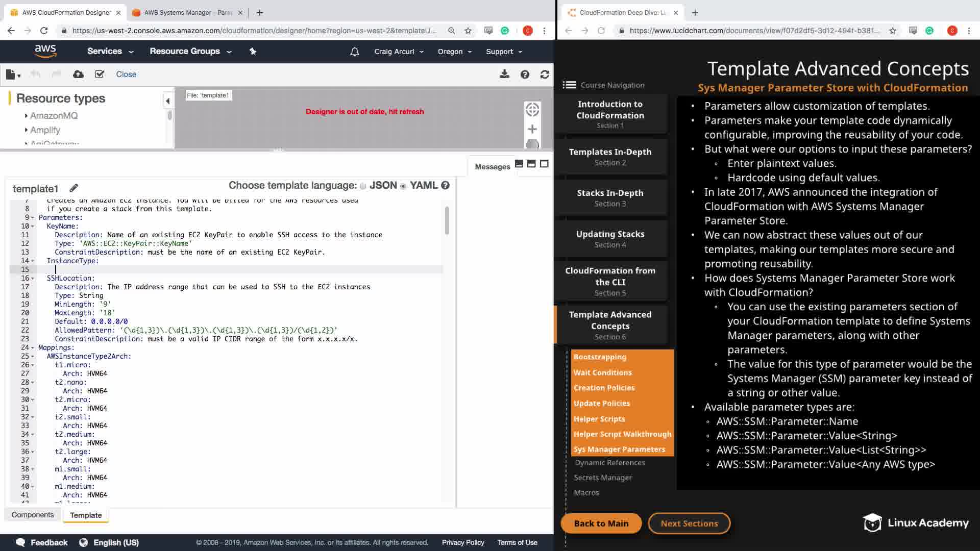Image resolution: width=980 pixels, height=551 pixels.
Task: Click the create stack cloud upload icon
Action: click(78, 74)
